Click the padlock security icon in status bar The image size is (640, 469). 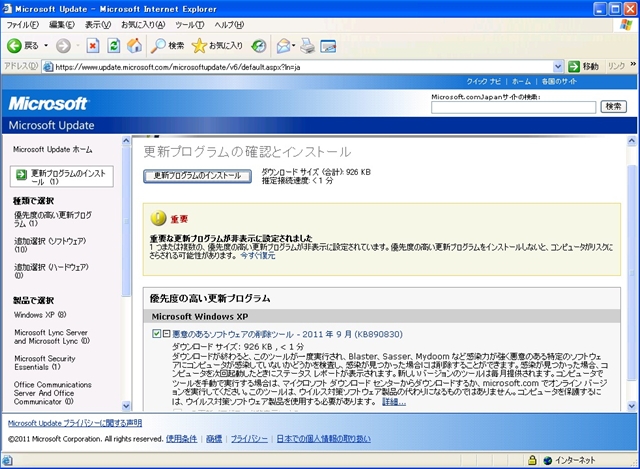click(532, 460)
